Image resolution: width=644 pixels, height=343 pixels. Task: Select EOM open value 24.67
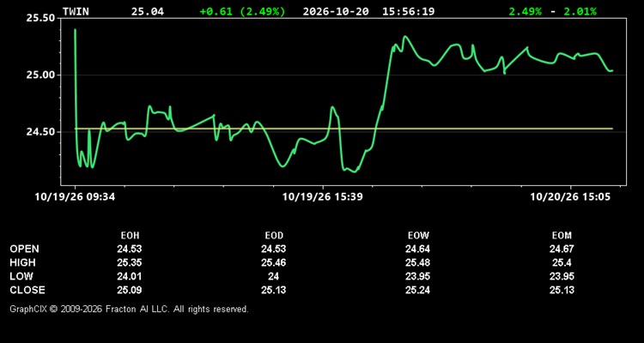click(562, 249)
